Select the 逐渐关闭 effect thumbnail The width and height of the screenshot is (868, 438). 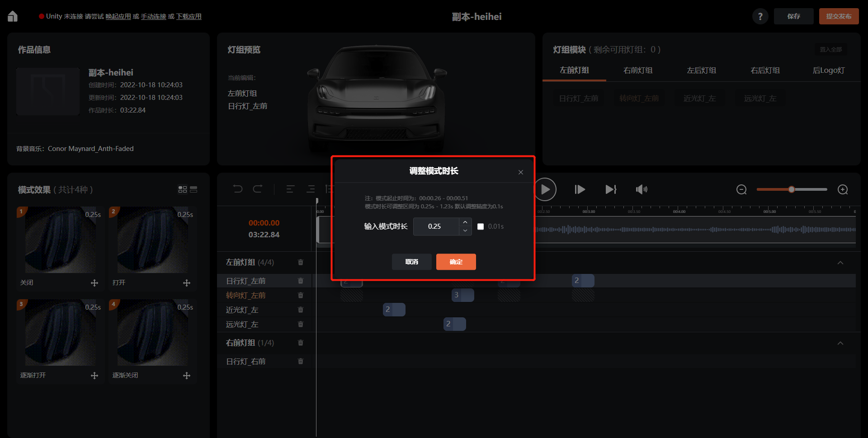pos(153,333)
